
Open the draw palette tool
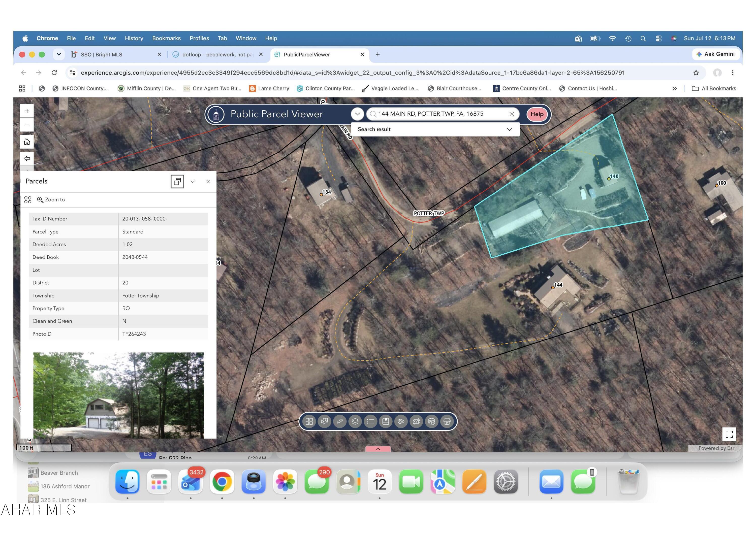tap(401, 421)
